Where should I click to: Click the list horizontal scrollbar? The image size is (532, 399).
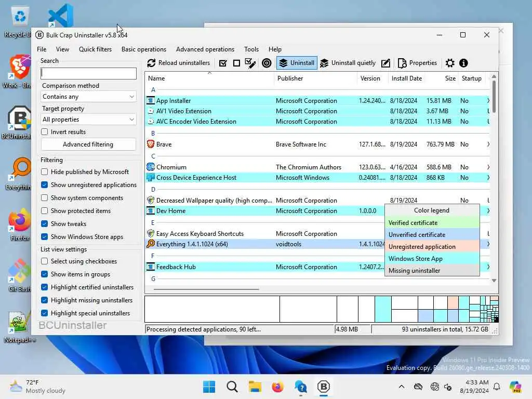[x=206, y=289]
